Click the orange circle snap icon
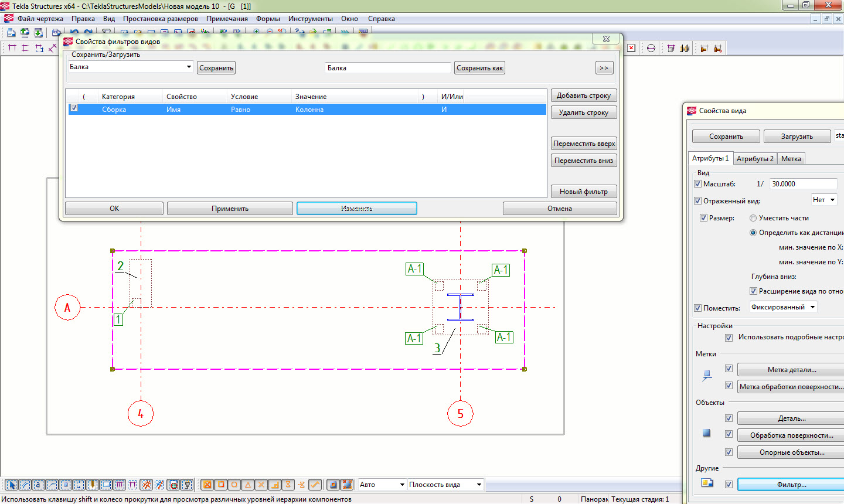This screenshot has width=844, height=504. 234,485
